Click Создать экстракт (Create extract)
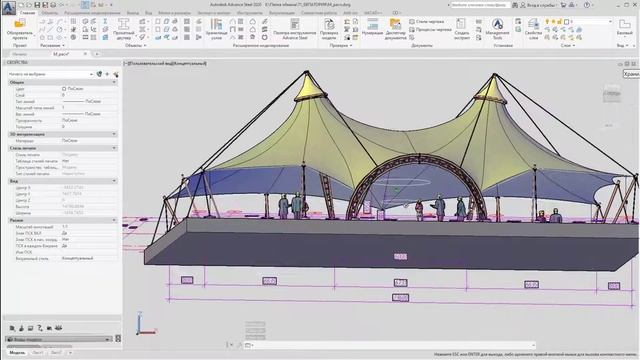Screen dimensions: 640x360 pos(462,29)
